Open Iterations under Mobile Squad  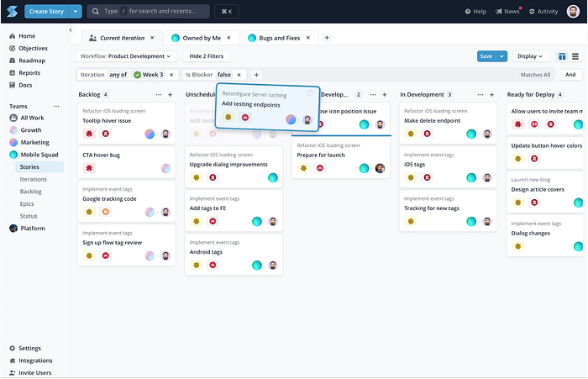pos(33,179)
